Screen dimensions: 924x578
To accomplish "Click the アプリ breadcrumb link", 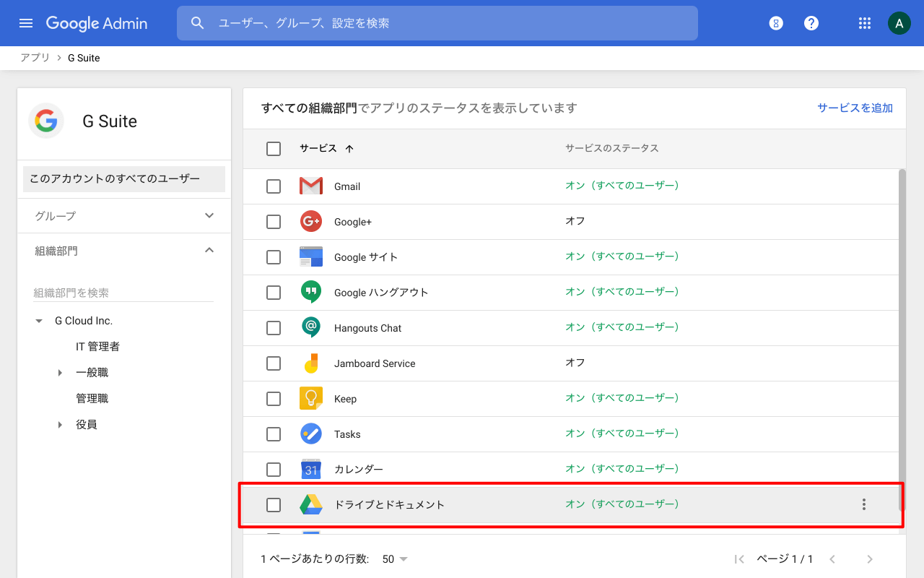I will tap(35, 58).
